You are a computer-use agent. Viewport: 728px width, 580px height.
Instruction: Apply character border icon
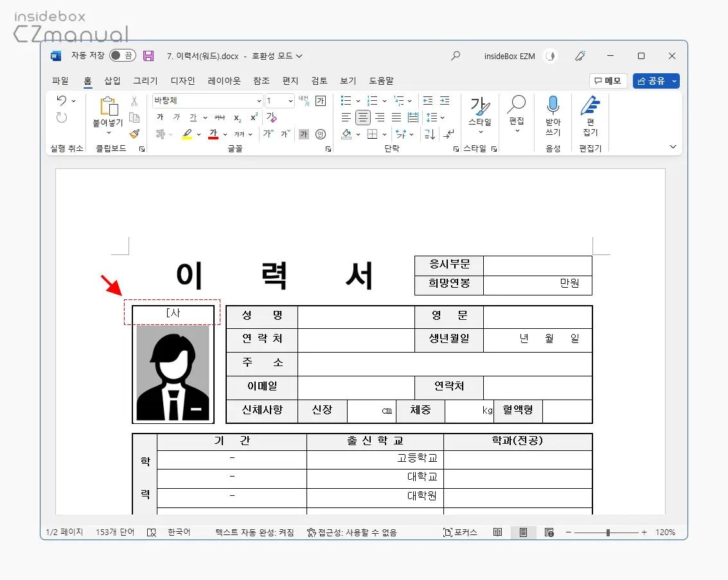(x=321, y=101)
